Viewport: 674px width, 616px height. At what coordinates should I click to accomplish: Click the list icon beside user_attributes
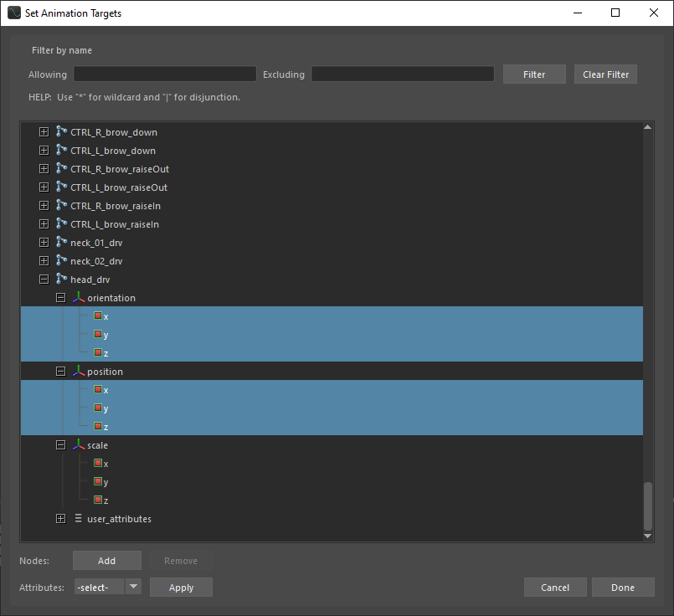click(78, 519)
